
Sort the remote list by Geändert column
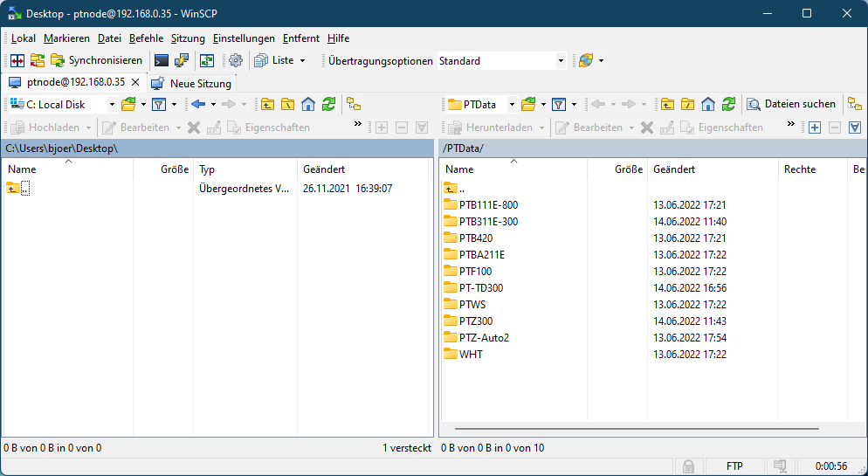[x=674, y=169]
